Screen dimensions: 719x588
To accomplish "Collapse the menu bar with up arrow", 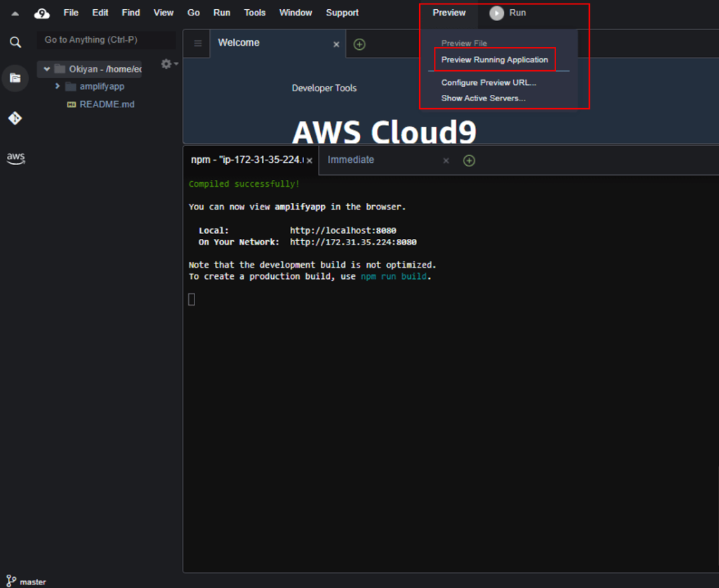I will pyautogui.click(x=15, y=13).
